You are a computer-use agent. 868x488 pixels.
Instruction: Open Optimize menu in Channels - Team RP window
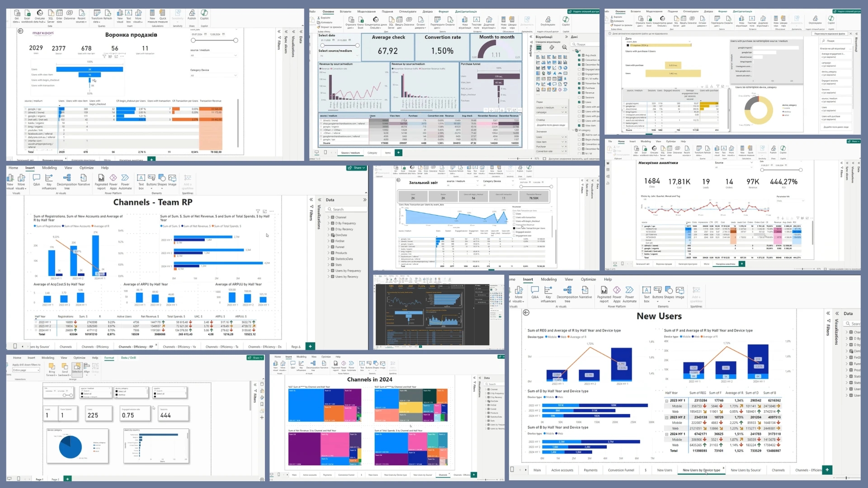point(86,168)
